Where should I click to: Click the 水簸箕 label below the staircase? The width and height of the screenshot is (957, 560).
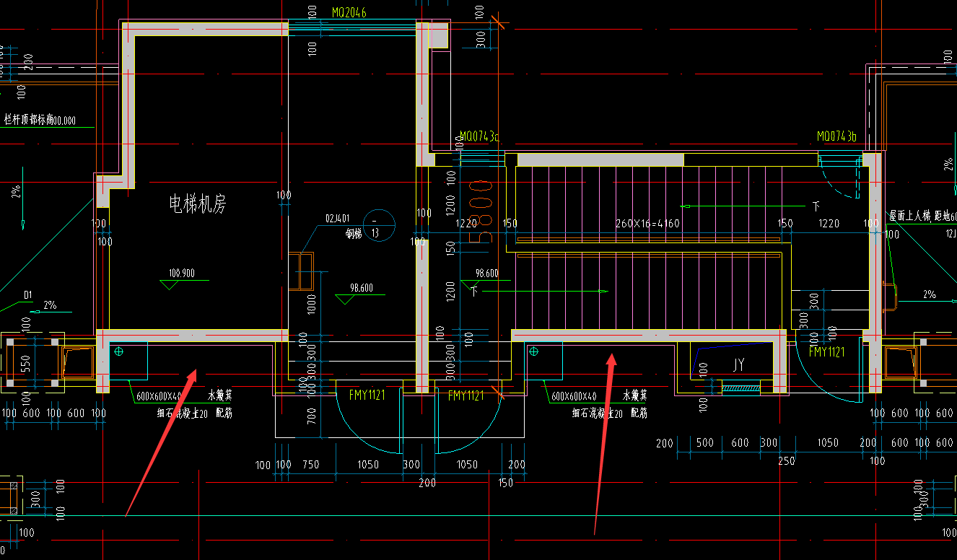pyautogui.click(x=635, y=395)
